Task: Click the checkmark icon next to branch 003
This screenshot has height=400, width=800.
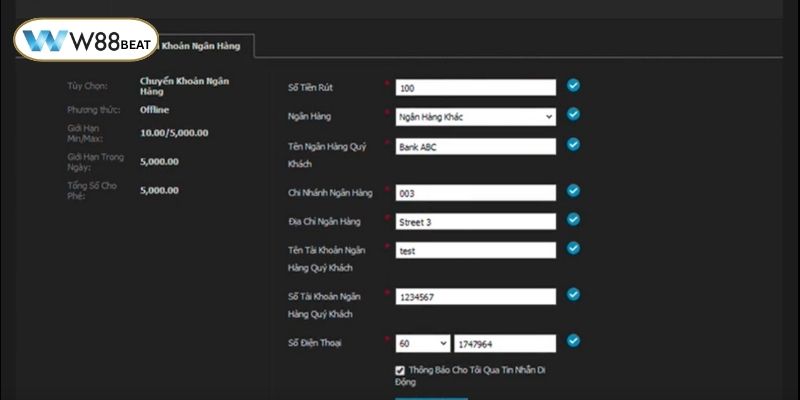Action: (573, 191)
